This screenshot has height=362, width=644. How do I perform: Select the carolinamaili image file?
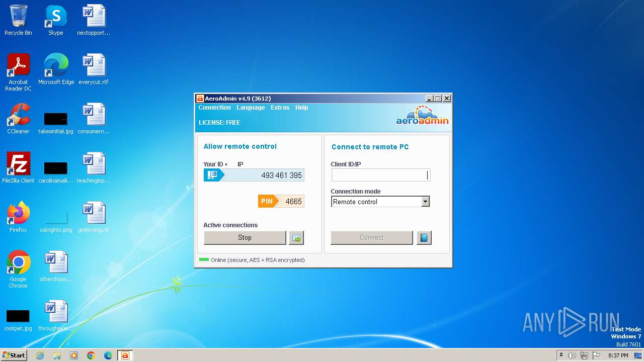(56, 172)
